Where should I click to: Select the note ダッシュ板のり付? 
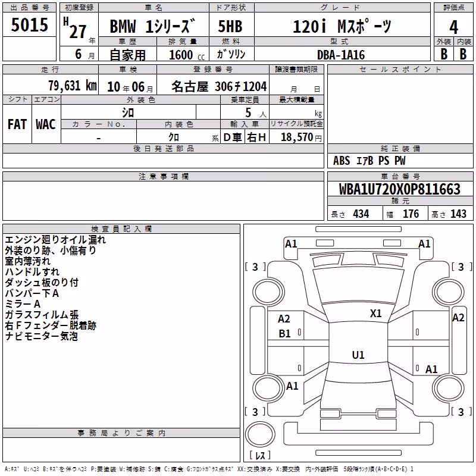[42, 282]
